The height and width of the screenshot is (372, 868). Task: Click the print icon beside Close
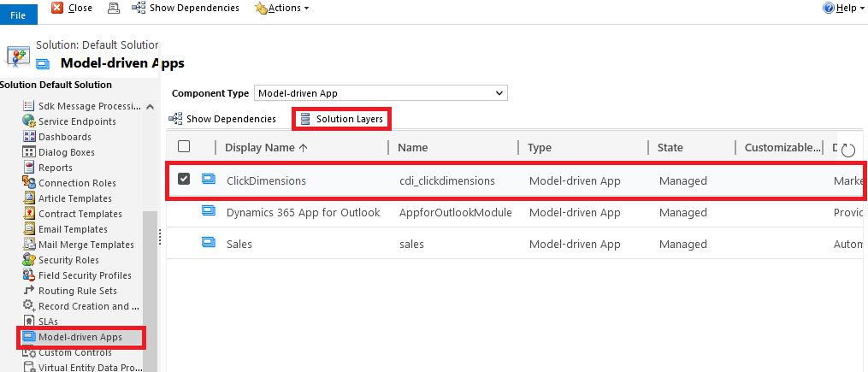click(114, 8)
